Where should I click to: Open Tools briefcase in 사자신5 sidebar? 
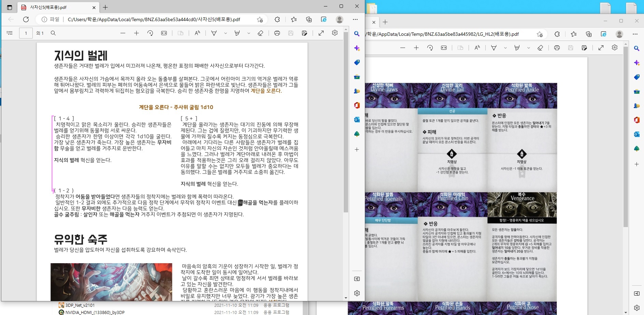coord(357,77)
